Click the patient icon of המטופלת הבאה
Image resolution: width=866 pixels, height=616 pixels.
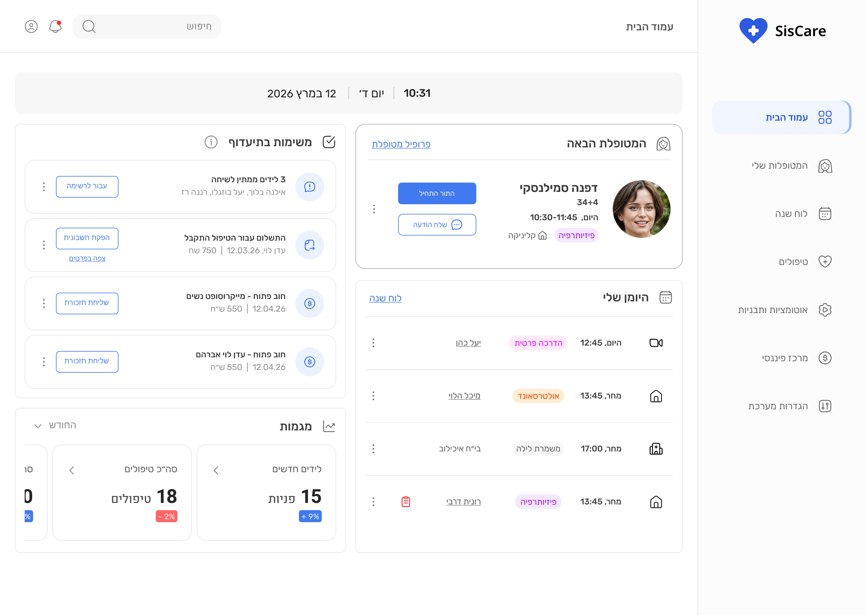coord(663,144)
